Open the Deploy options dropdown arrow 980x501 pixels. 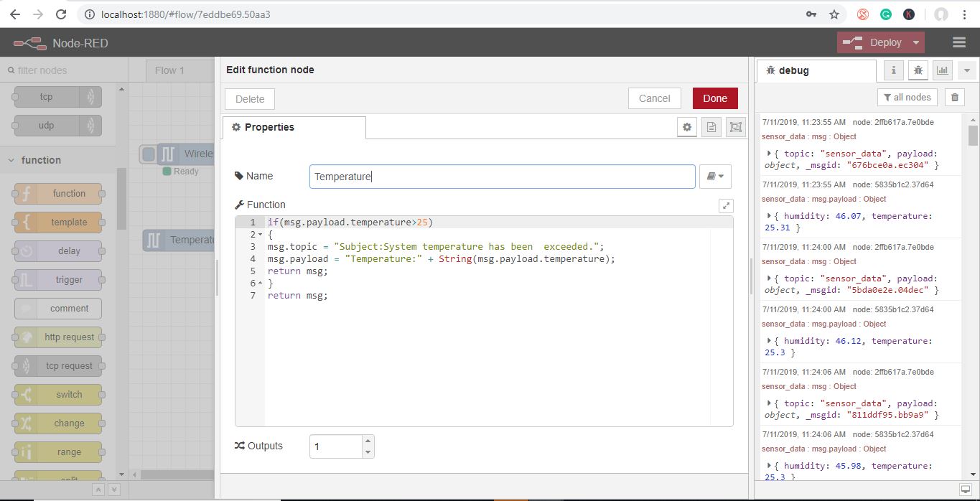(x=915, y=43)
